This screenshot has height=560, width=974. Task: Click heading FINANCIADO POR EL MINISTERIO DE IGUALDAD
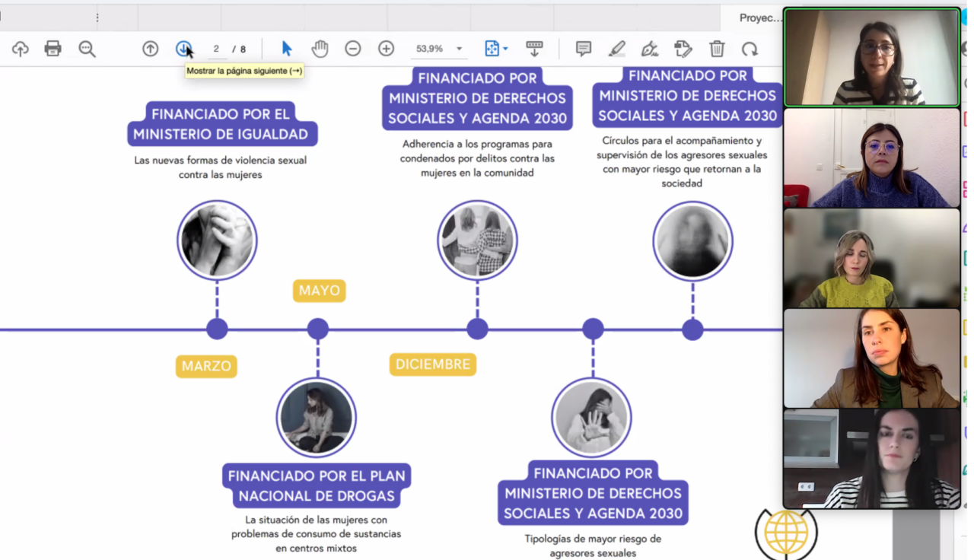click(x=221, y=124)
